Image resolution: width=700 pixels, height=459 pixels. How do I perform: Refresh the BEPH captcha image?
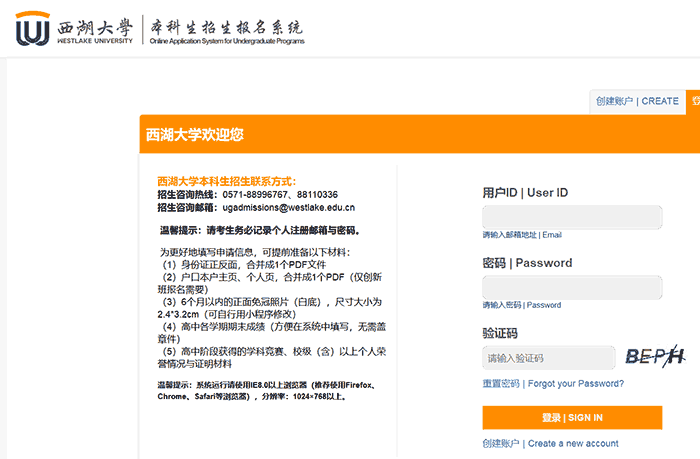point(654,356)
